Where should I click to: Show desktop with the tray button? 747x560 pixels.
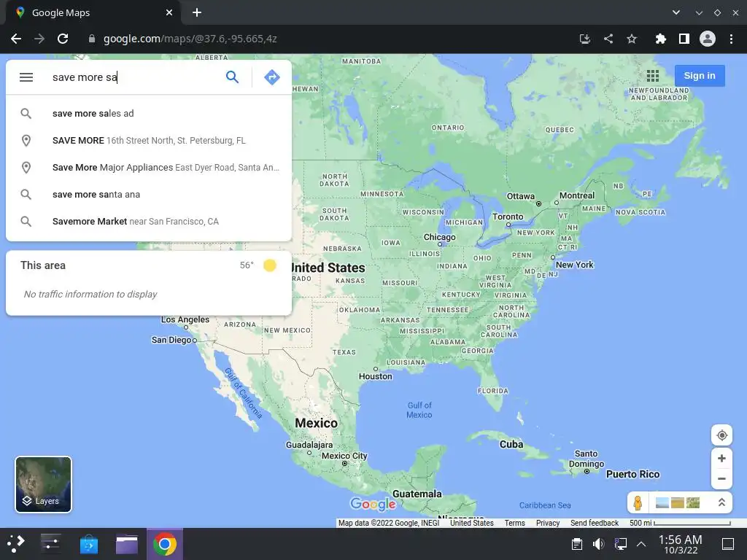point(728,544)
